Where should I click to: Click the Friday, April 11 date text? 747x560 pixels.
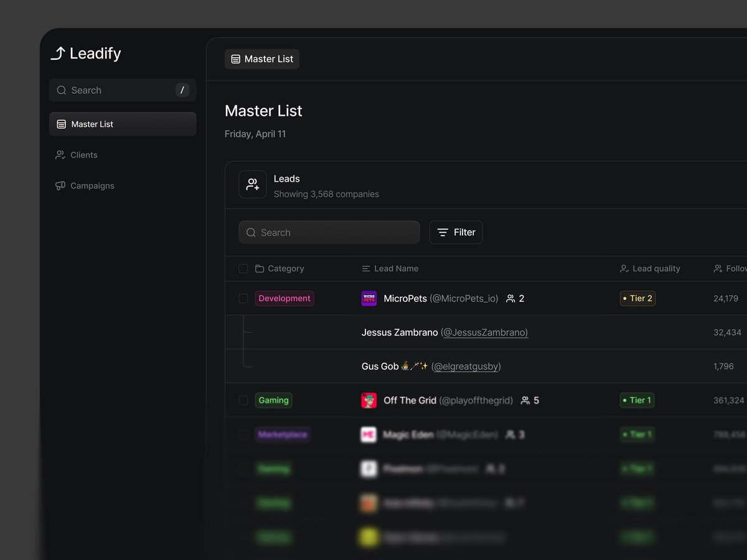[255, 134]
